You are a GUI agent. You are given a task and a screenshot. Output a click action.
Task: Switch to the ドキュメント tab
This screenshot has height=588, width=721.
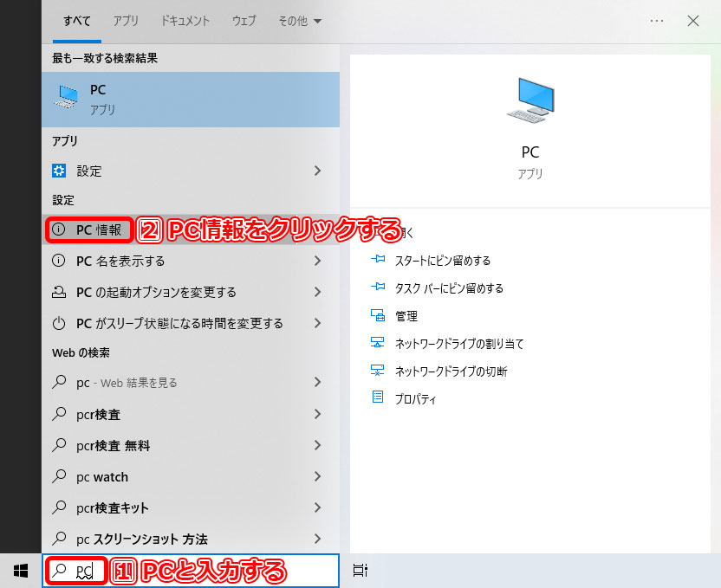[185, 21]
